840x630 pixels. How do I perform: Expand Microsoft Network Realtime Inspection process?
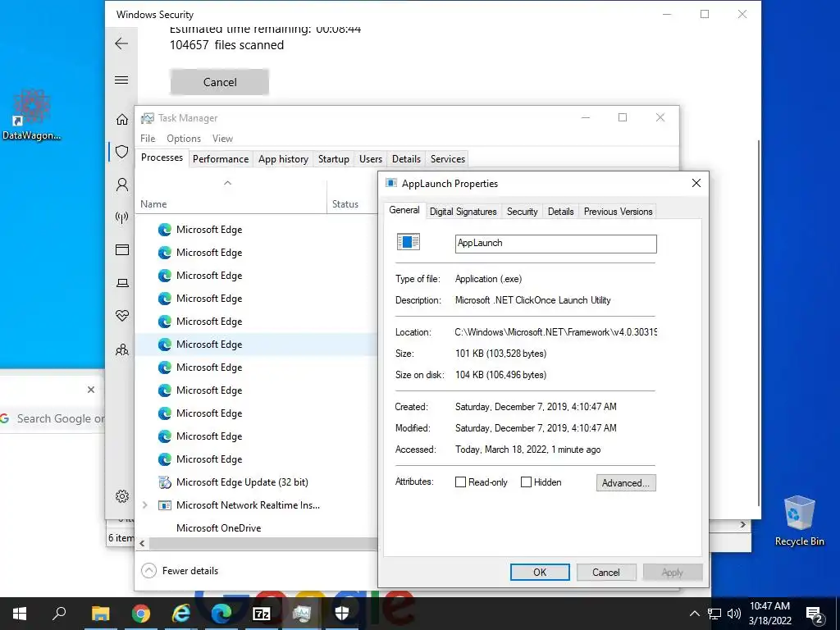(x=144, y=505)
